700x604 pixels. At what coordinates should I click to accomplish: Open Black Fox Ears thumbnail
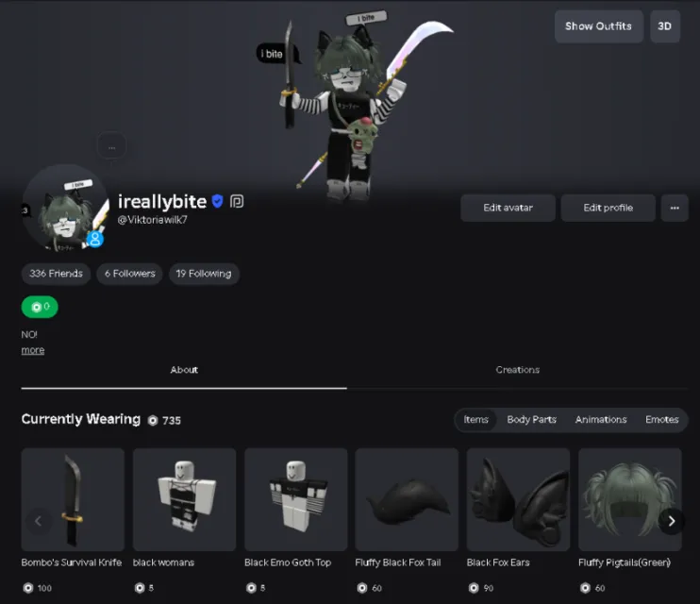click(518, 499)
